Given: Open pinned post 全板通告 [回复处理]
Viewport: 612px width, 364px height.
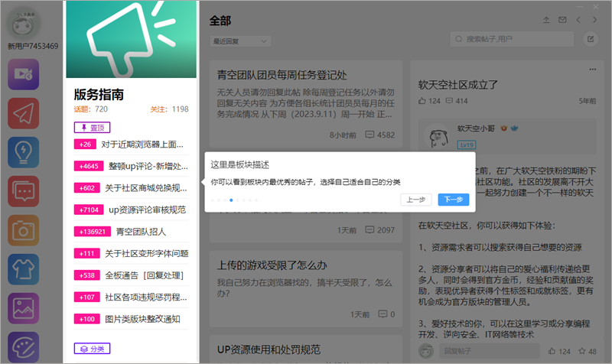Looking at the screenshot, I should coord(145,275).
